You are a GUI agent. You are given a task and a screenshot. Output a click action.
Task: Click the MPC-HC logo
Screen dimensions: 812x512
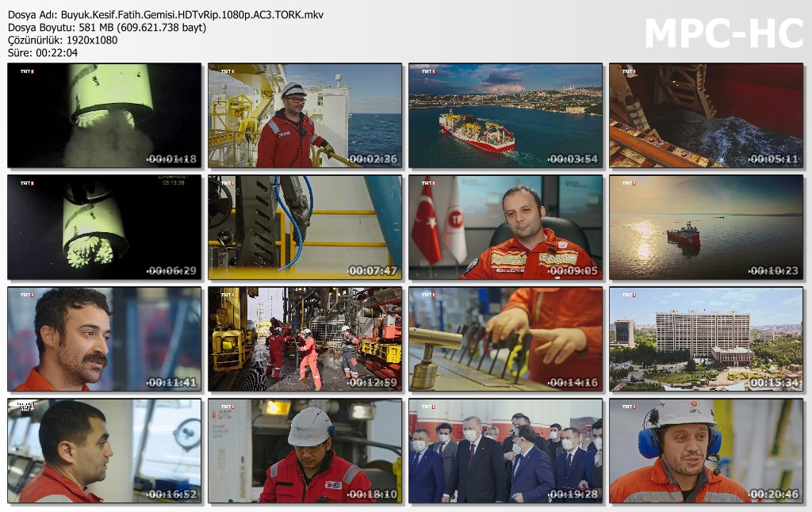(723, 34)
